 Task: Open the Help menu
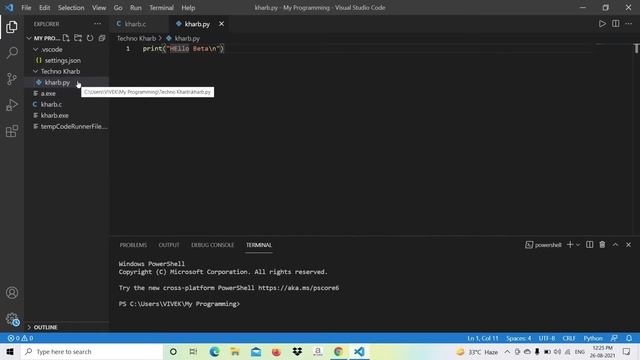point(188,7)
